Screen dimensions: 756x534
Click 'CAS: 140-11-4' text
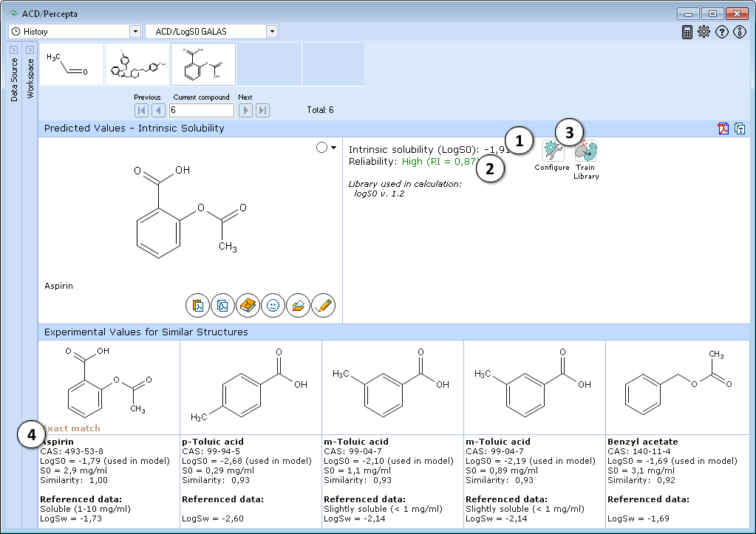click(638, 451)
